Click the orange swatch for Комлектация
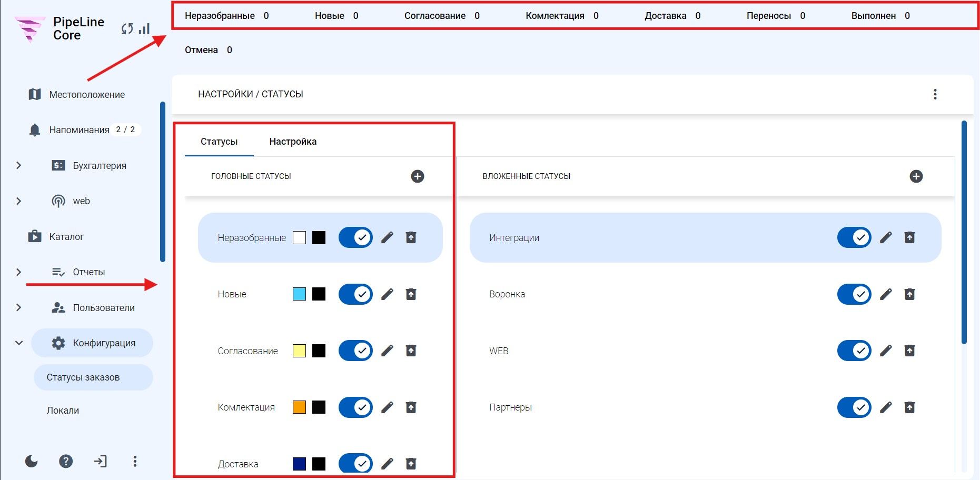The width and height of the screenshot is (980, 480). point(299,407)
